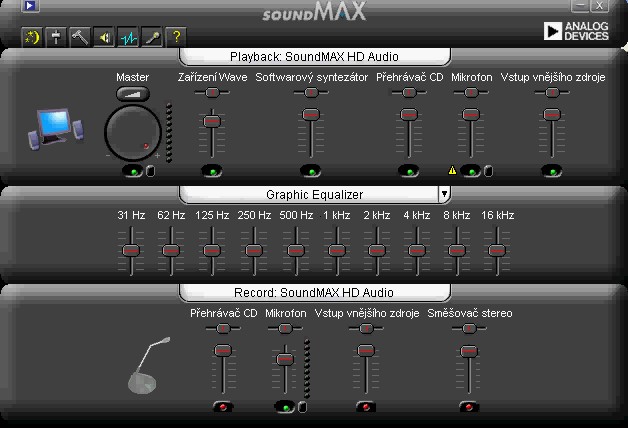Click playback Přehrávač CD balance slider
The width and height of the screenshot is (628, 428).
(409, 92)
